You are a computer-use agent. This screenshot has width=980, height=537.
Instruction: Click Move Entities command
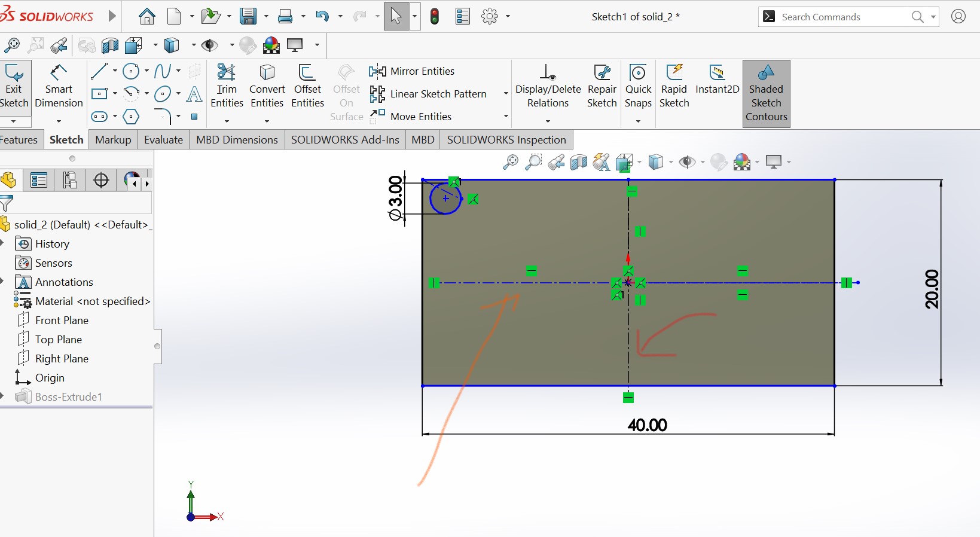coord(410,116)
